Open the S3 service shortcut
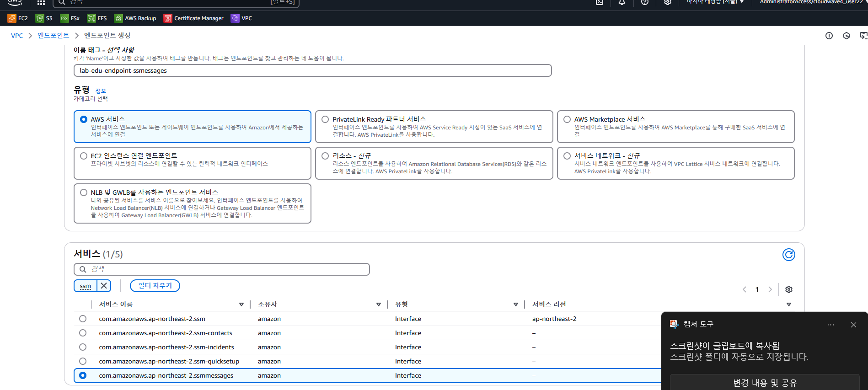The width and height of the screenshot is (868, 390). tap(44, 18)
